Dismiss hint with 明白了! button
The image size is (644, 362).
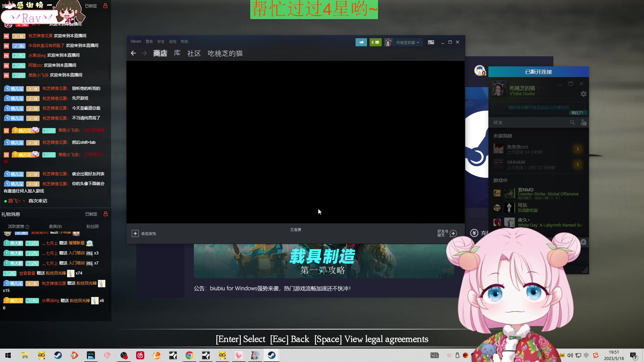pyautogui.click(x=577, y=113)
